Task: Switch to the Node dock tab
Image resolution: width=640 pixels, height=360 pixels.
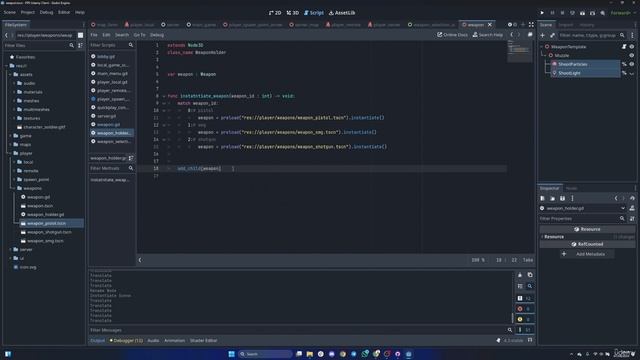Action: pos(571,188)
